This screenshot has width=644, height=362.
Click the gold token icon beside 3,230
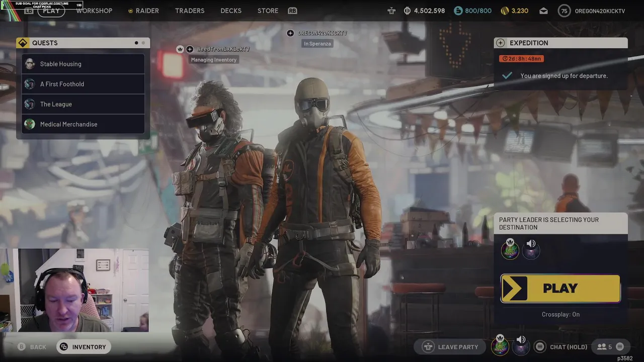505,11
